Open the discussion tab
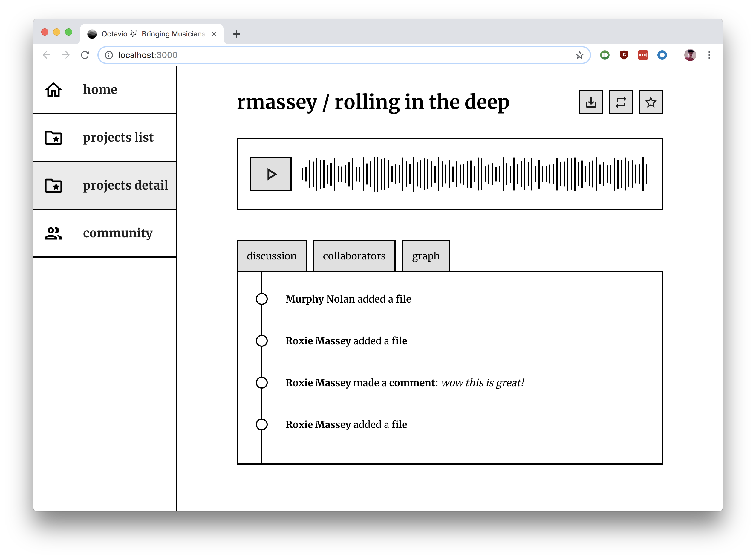756x559 pixels. click(272, 256)
